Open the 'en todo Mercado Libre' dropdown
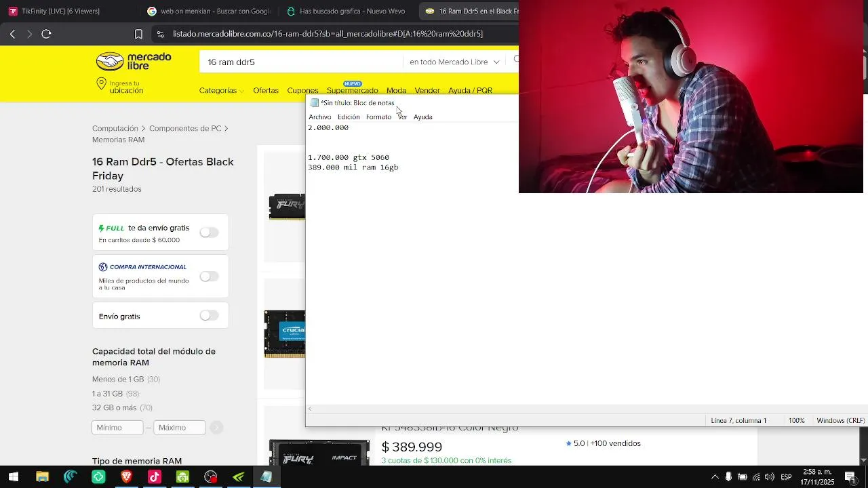Image resolution: width=868 pixels, height=488 pixels. [454, 62]
